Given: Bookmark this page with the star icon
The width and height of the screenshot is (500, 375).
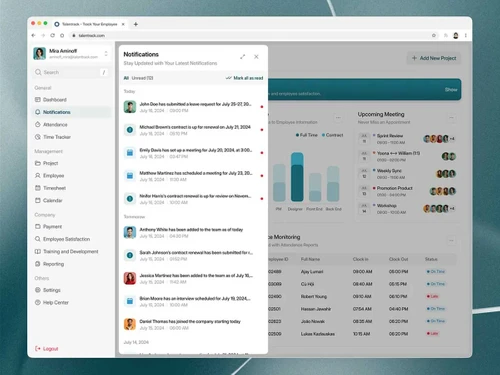Looking at the screenshot, I should (434, 35).
